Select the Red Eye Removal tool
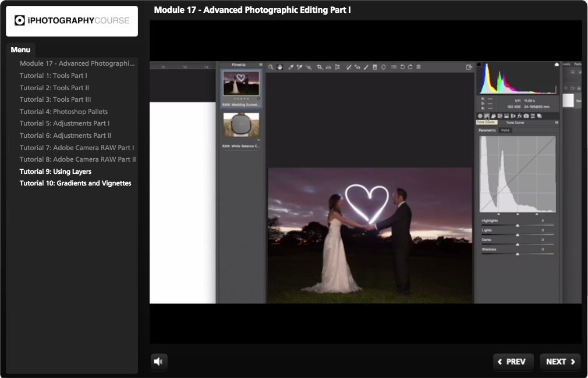The width and height of the screenshot is (588, 378). tap(357, 67)
